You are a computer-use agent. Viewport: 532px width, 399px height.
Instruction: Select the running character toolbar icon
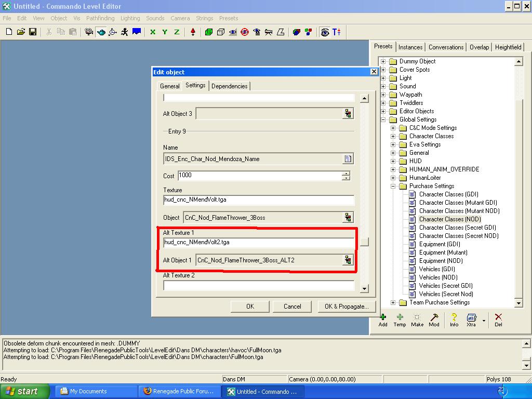(125, 32)
